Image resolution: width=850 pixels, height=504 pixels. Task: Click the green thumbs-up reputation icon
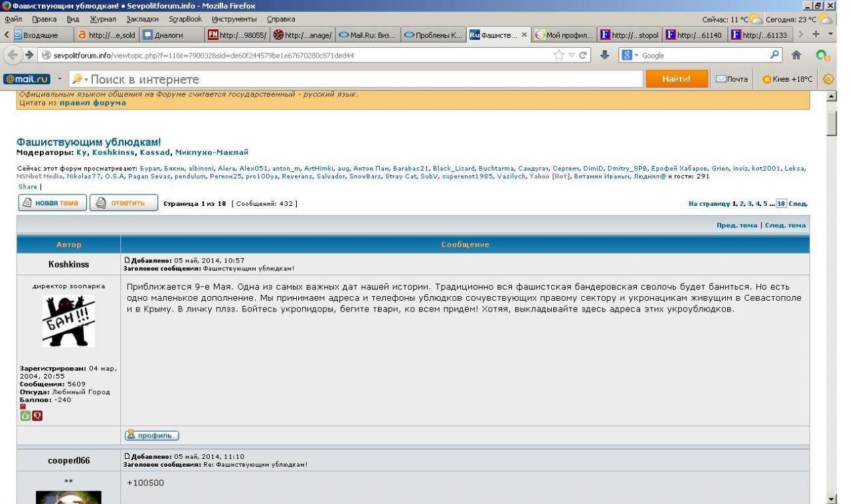(25, 416)
